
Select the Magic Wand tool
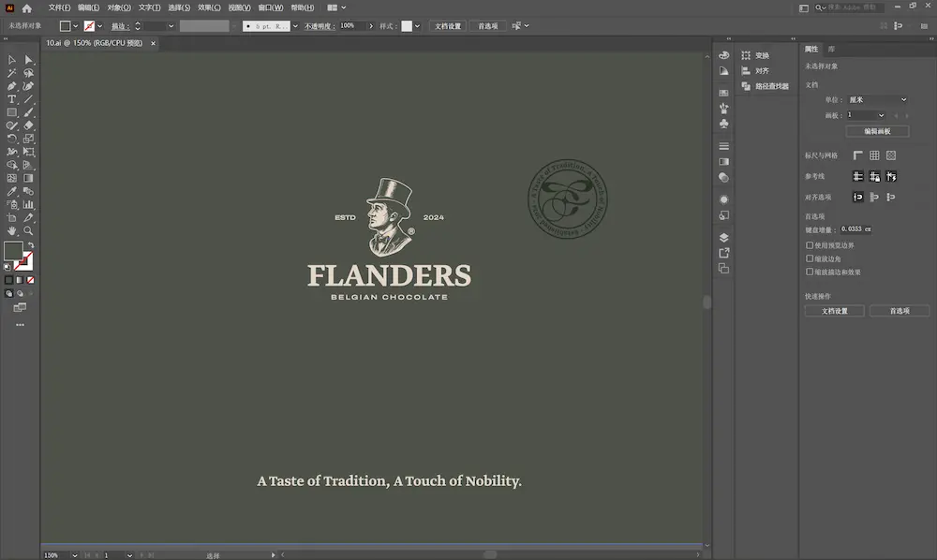click(x=11, y=73)
